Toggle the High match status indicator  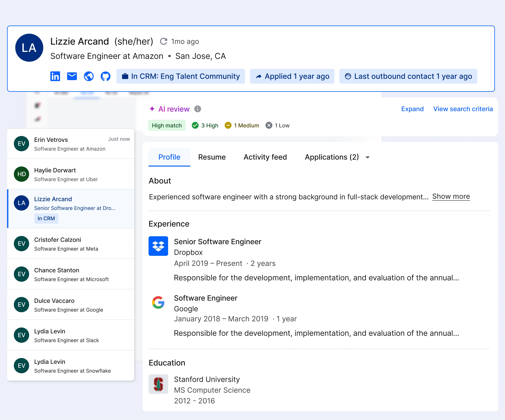[167, 125]
